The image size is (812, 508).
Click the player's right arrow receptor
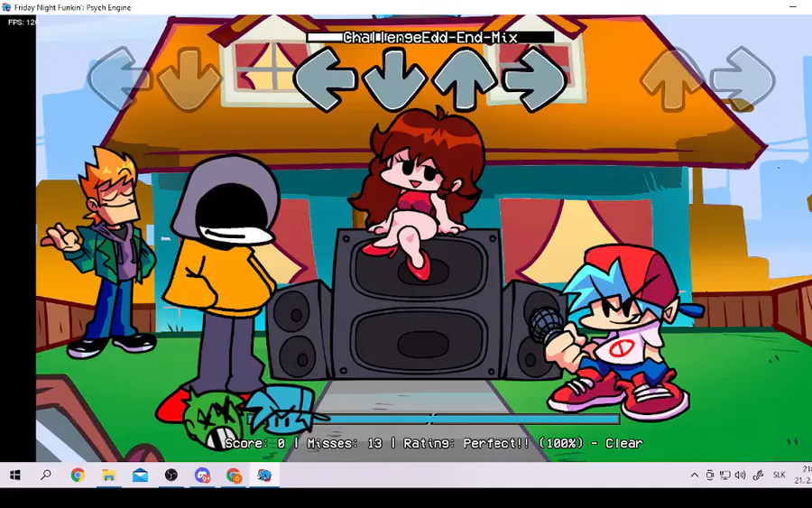(534, 79)
